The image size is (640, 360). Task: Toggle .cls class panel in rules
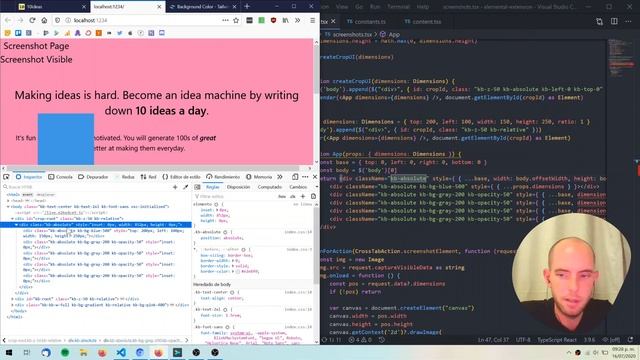(x=293, y=196)
